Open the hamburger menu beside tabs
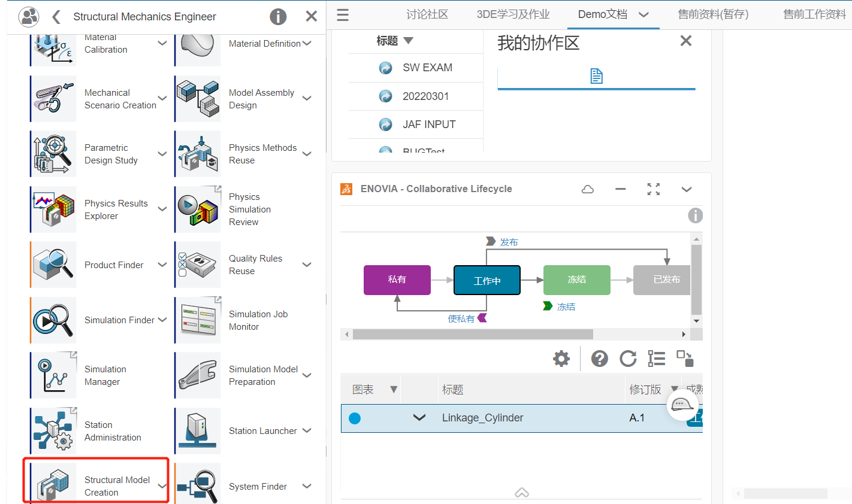This screenshot has height=504, width=852. pos(343,15)
